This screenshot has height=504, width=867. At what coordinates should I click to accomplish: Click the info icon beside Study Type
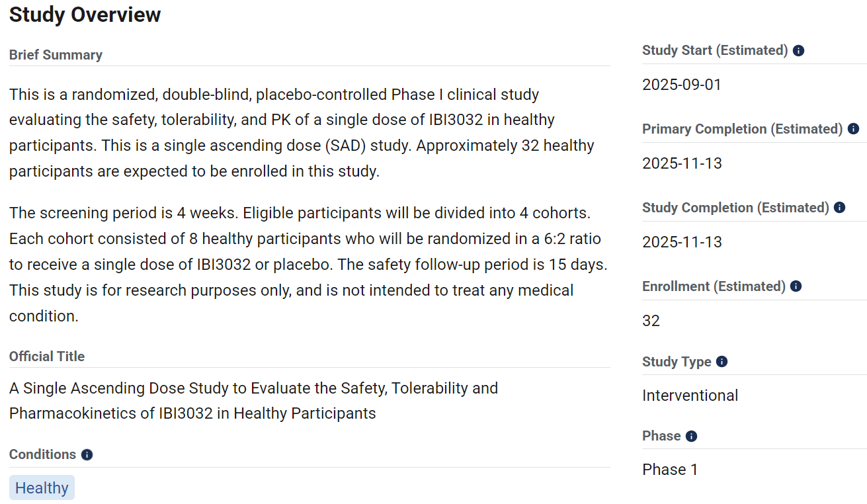click(722, 362)
